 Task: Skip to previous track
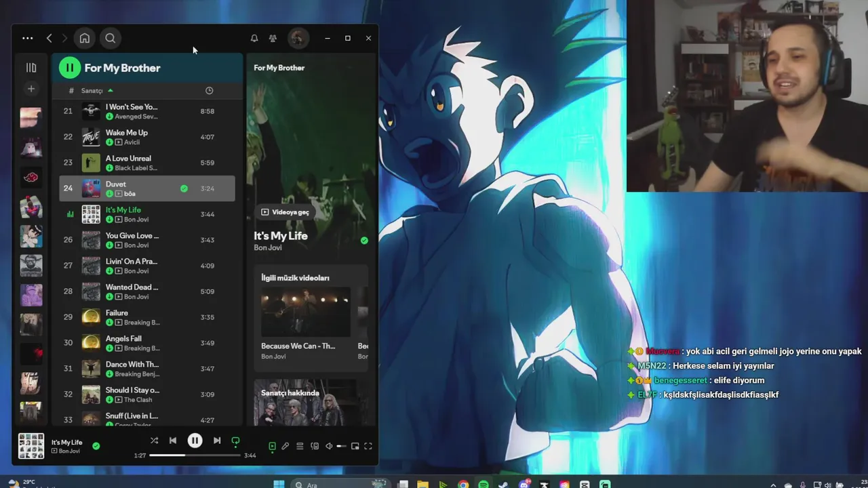pos(173,441)
